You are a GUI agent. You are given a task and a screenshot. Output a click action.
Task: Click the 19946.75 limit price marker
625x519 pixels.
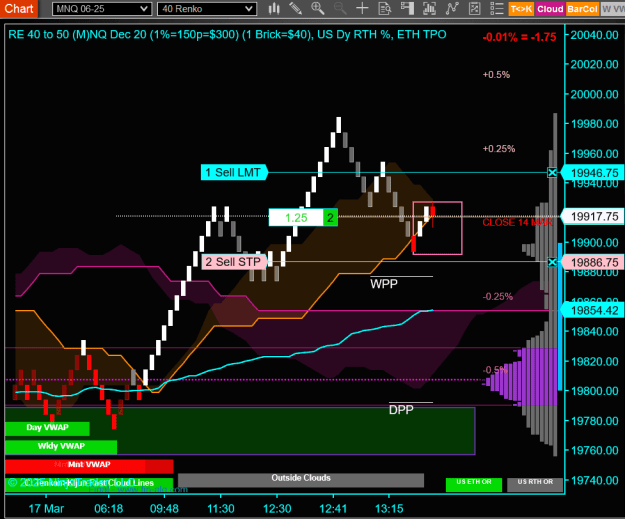593,173
